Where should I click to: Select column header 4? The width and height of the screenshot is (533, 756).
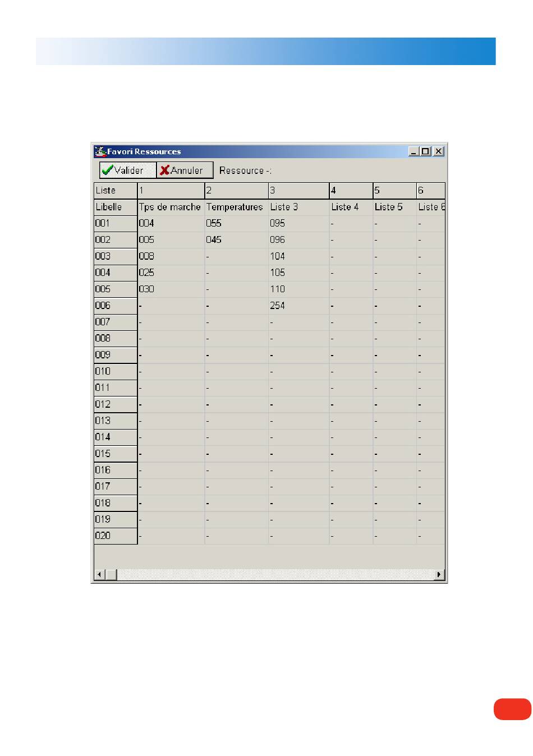[351, 191]
